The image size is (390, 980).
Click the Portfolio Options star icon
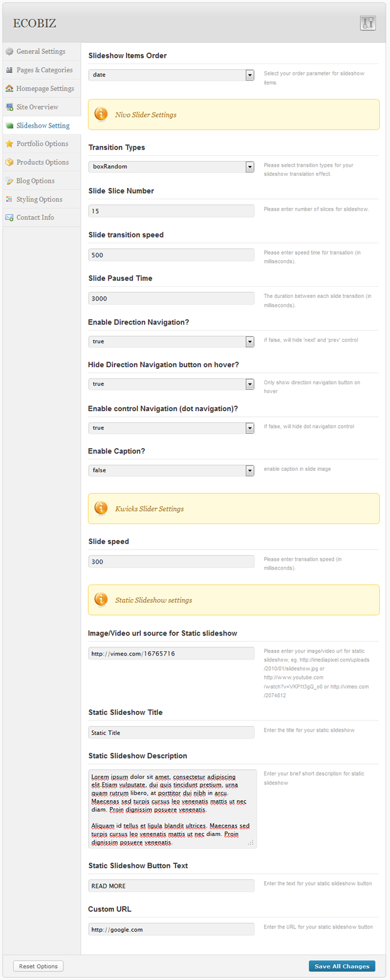[9, 144]
